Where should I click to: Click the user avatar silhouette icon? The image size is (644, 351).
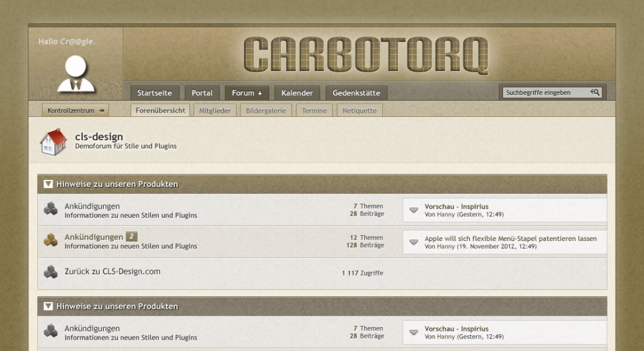coord(75,74)
